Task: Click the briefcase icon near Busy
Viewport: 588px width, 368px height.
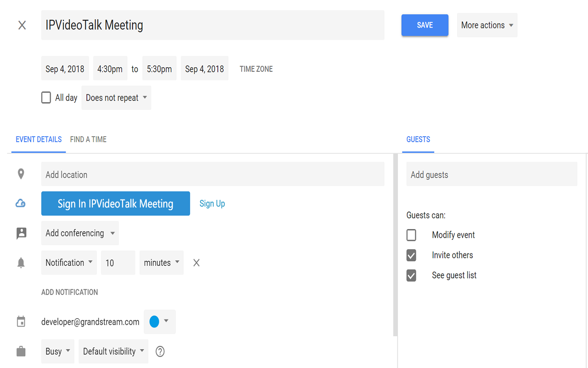Action: pos(21,351)
